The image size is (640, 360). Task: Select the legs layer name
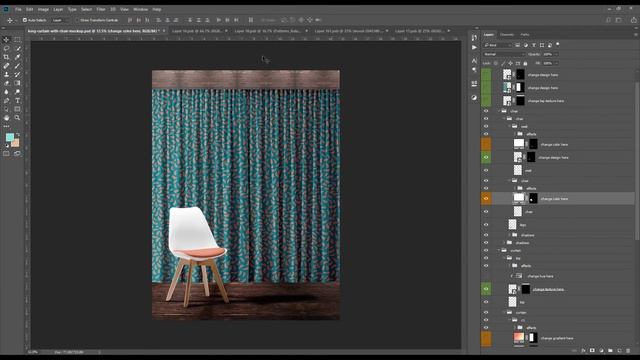point(523,225)
